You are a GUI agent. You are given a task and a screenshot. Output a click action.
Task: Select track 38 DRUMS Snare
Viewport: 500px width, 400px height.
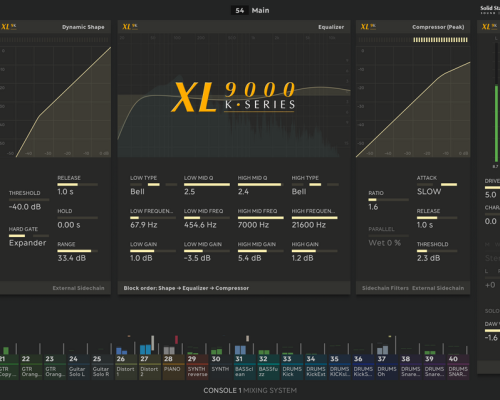411,367
